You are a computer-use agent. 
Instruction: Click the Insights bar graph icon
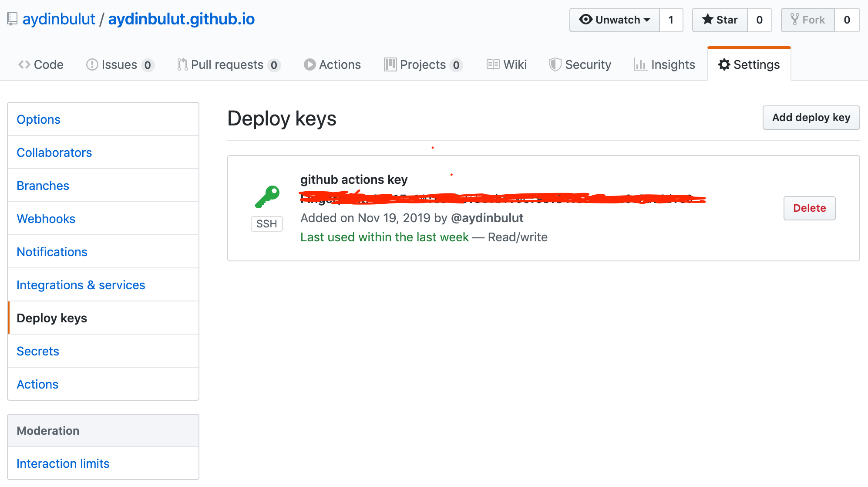(640, 64)
